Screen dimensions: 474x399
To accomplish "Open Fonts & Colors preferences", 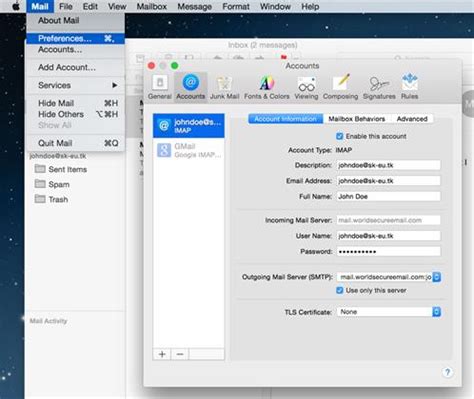I will [267, 87].
